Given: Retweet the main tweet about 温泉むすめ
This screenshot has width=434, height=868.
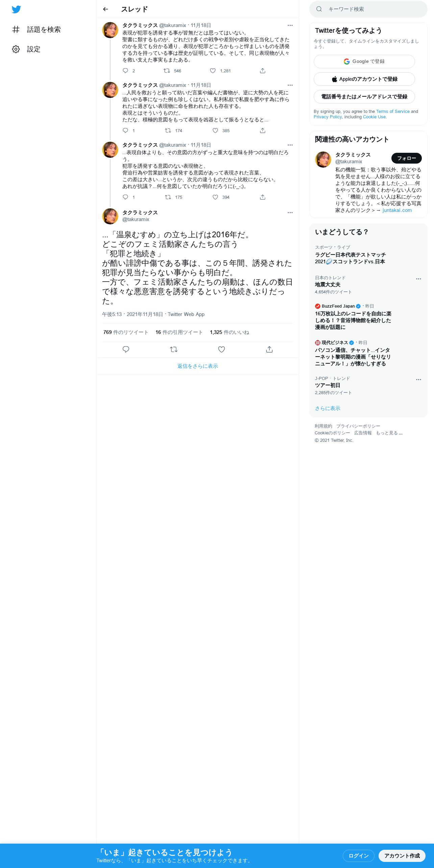Looking at the screenshot, I should (174, 349).
